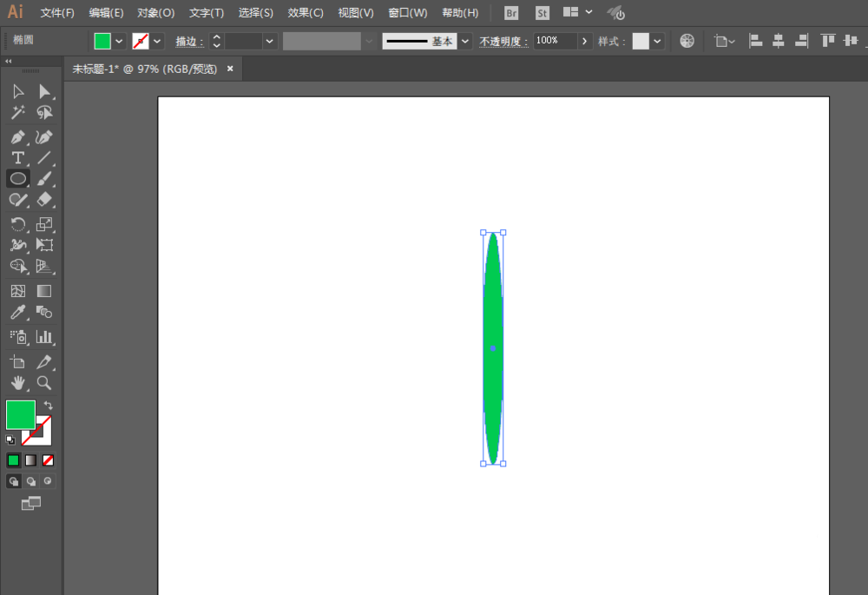The width and height of the screenshot is (868, 595).
Task: Set the paint mode to None
Action: click(x=49, y=460)
